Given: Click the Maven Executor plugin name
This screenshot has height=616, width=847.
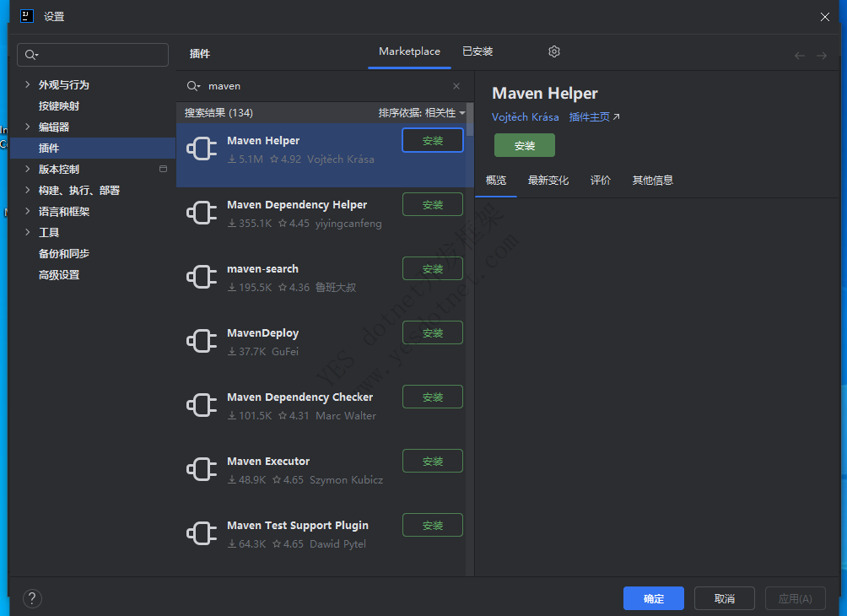Looking at the screenshot, I should pyautogui.click(x=268, y=461).
